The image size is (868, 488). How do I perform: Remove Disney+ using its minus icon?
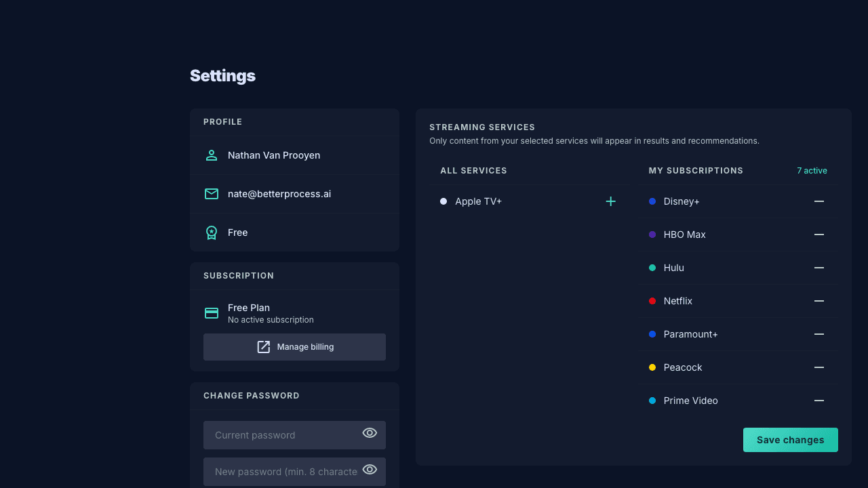click(819, 201)
